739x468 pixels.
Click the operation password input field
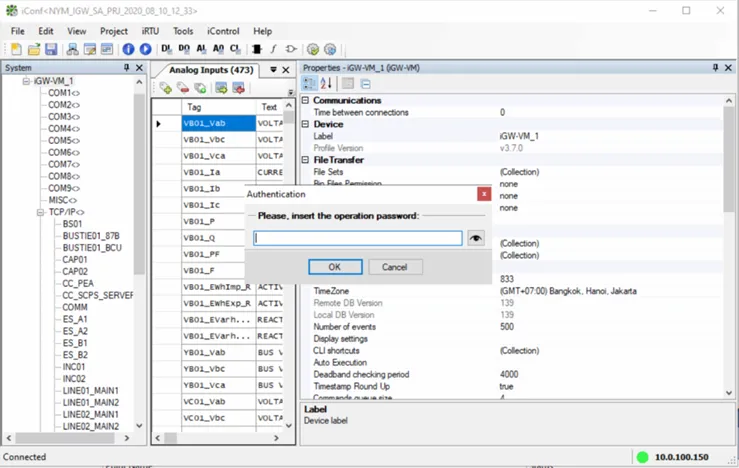358,238
